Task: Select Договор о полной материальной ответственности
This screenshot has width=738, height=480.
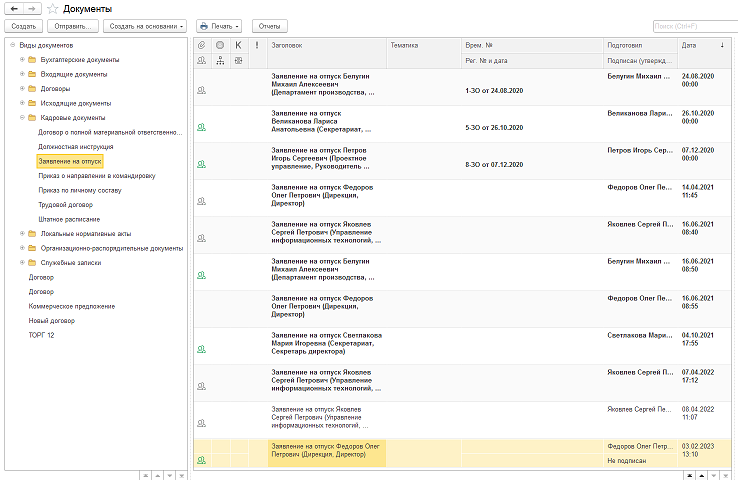Action: click(x=110, y=132)
